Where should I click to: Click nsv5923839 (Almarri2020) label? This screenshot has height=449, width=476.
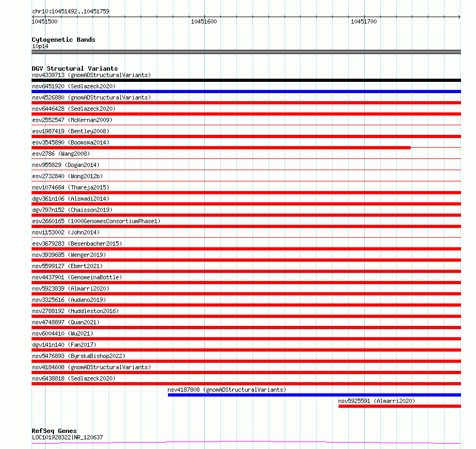pyautogui.click(x=71, y=288)
